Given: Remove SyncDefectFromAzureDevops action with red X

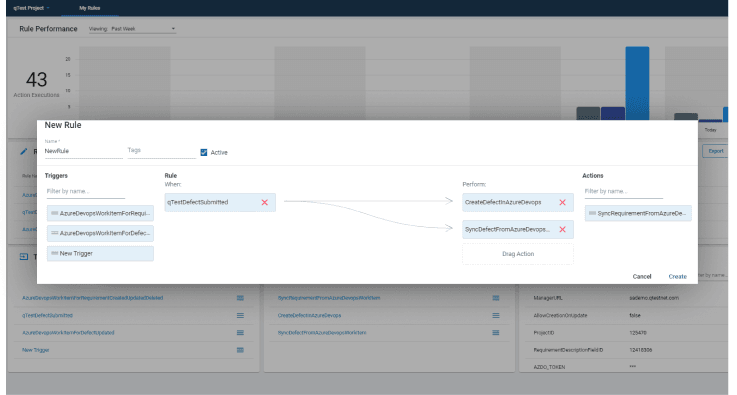Looking at the screenshot, I should pyautogui.click(x=562, y=229).
